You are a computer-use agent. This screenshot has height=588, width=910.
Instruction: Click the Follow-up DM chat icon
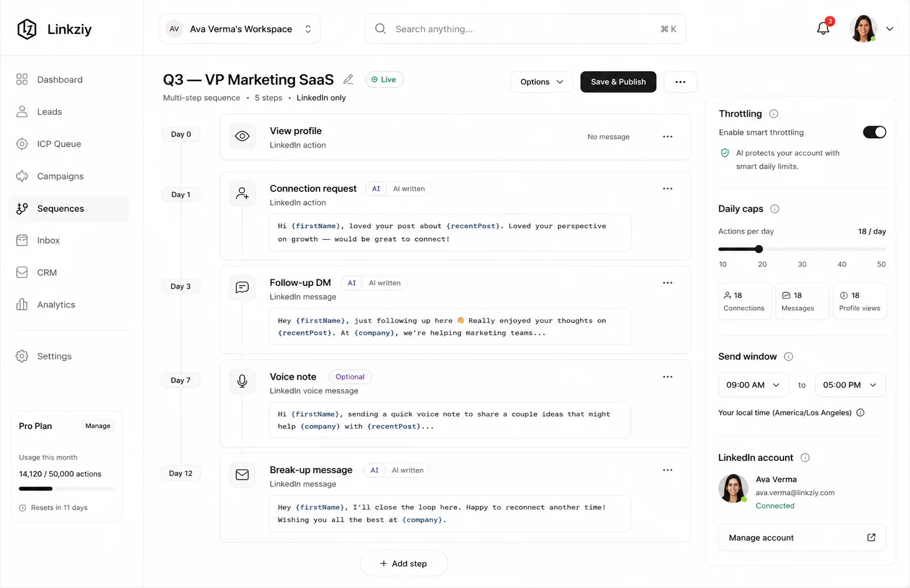click(242, 288)
